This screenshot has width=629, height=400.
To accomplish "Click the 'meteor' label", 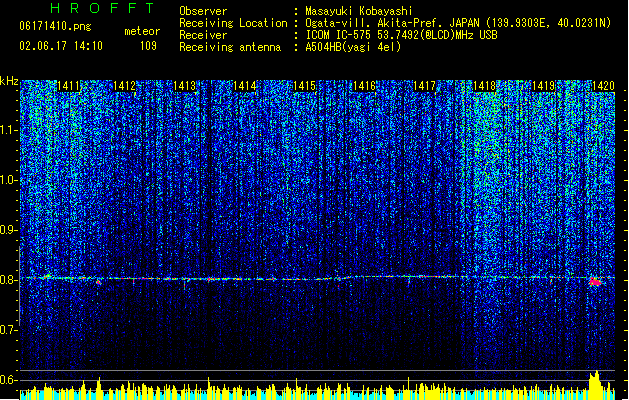I will (x=142, y=31).
